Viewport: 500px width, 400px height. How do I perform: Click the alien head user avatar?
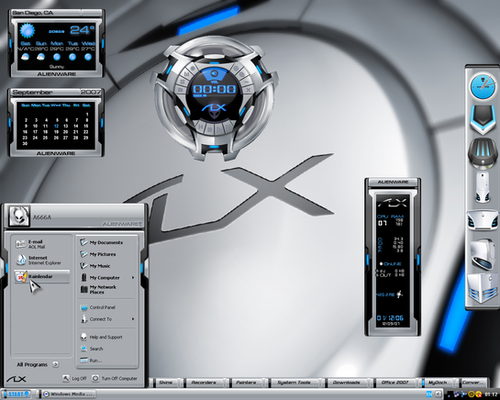[19, 216]
